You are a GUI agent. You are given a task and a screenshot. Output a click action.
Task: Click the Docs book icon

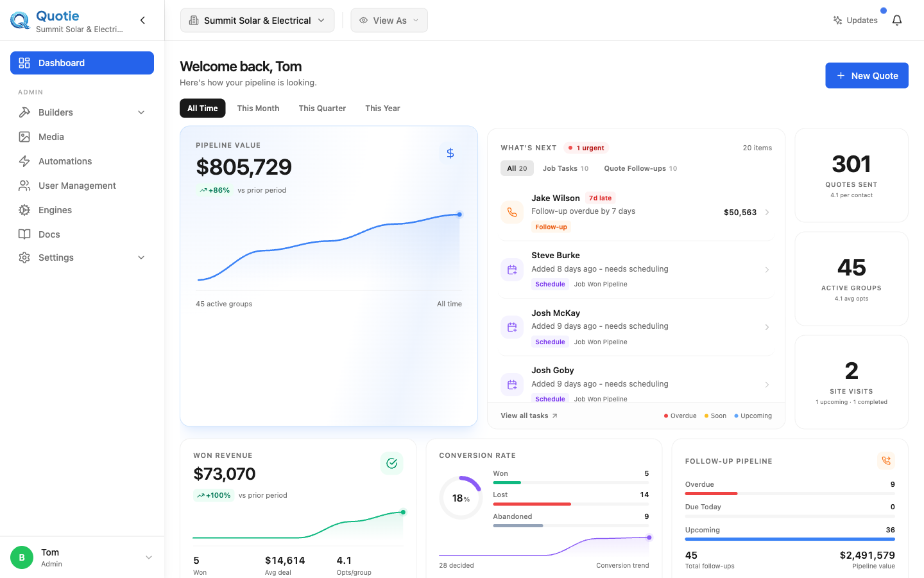coord(24,234)
